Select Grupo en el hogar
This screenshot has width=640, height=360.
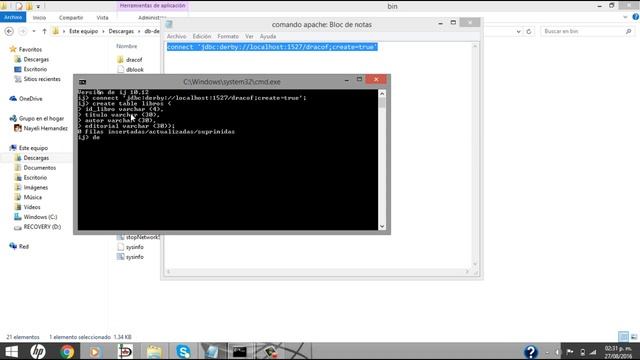click(x=41, y=118)
